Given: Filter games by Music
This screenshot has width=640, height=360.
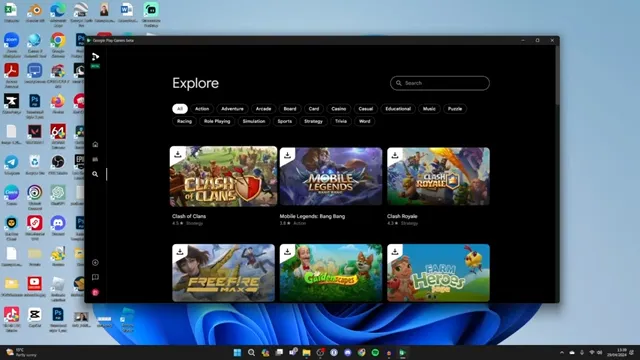Looking at the screenshot, I should (429, 109).
